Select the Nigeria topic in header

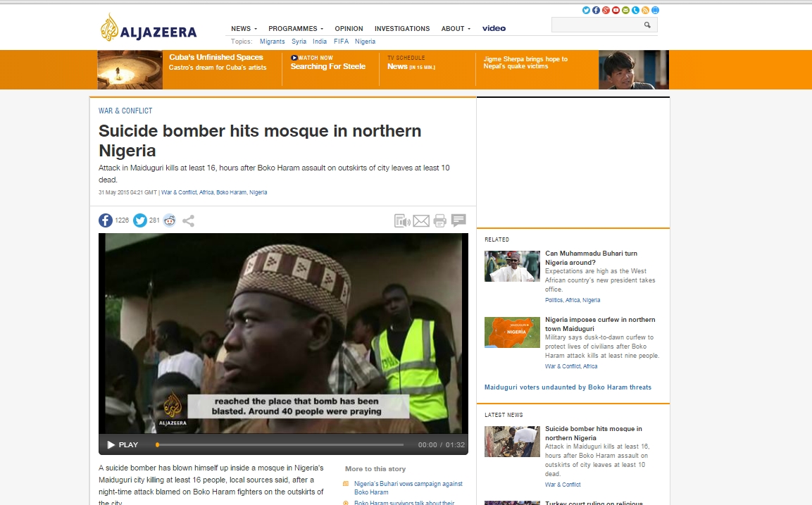coord(365,42)
